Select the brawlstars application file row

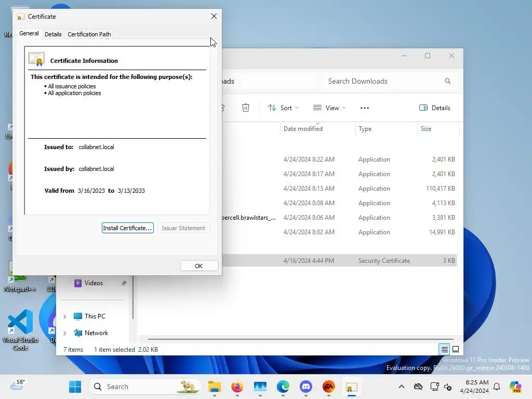point(339,218)
